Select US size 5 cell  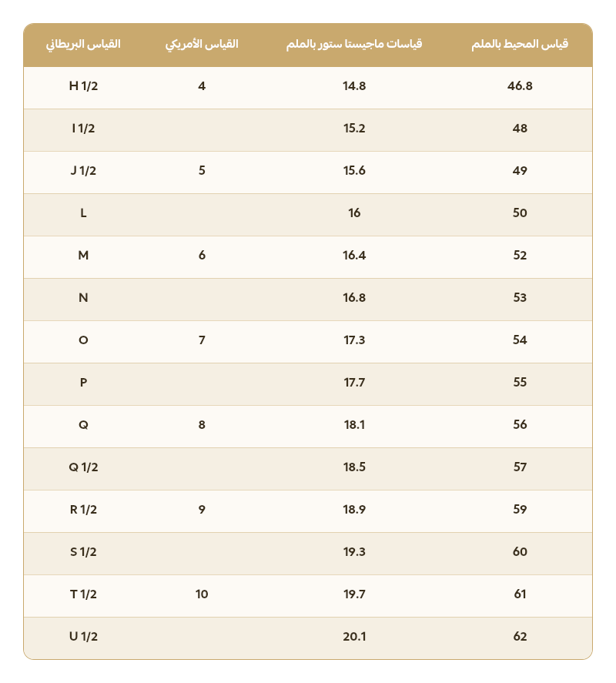[202, 171]
